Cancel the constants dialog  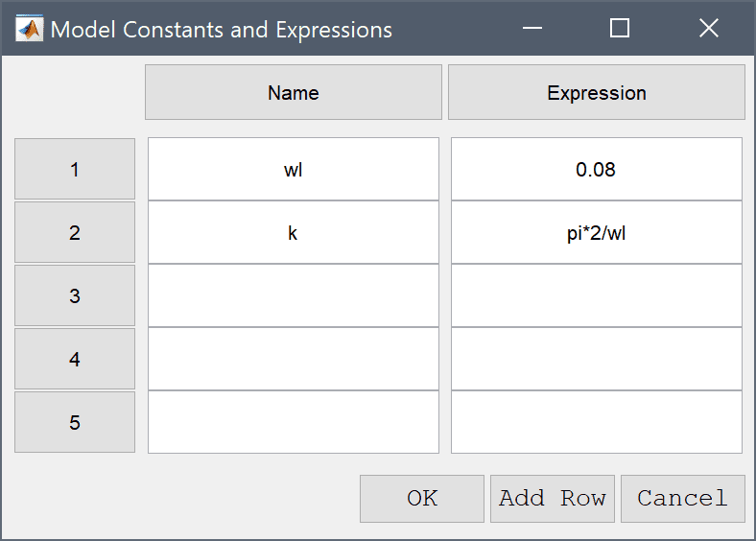point(683,499)
